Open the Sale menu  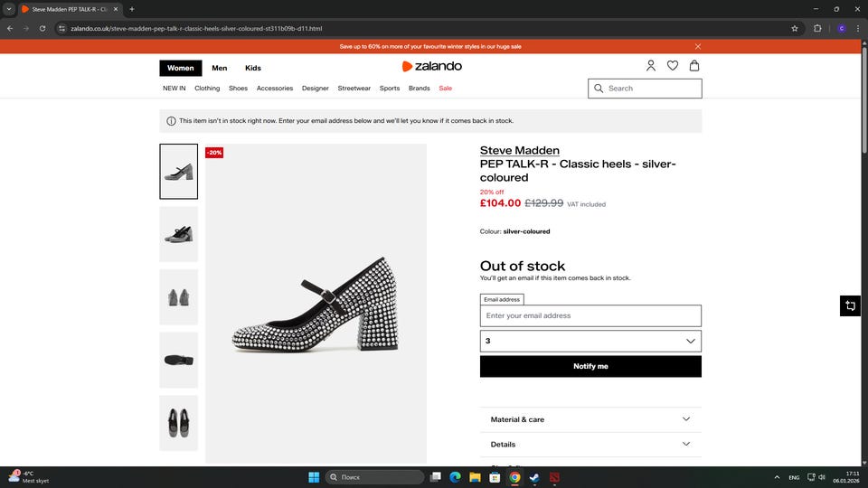coord(445,89)
